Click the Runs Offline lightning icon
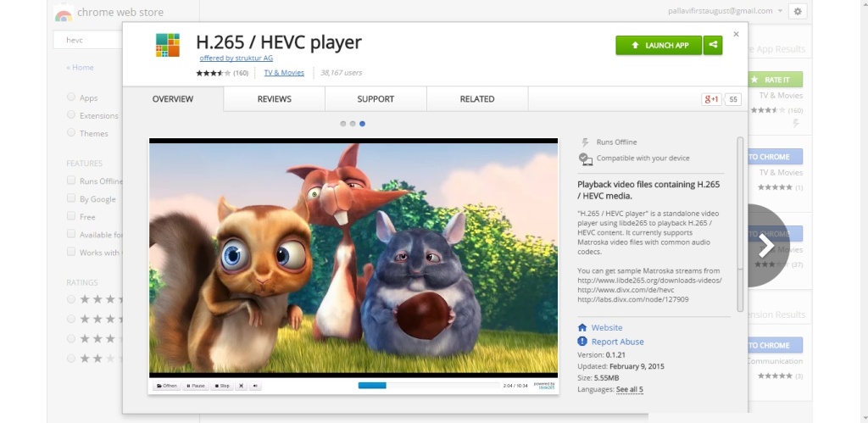The height and width of the screenshot is (423, 868). [x=585, y=142]
